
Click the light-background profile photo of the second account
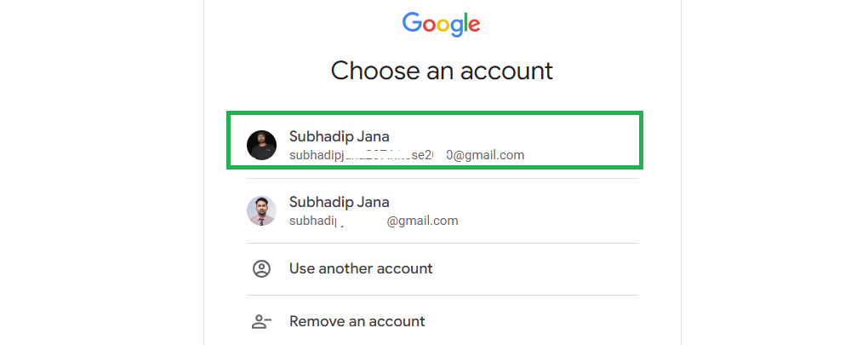[261, 210]
